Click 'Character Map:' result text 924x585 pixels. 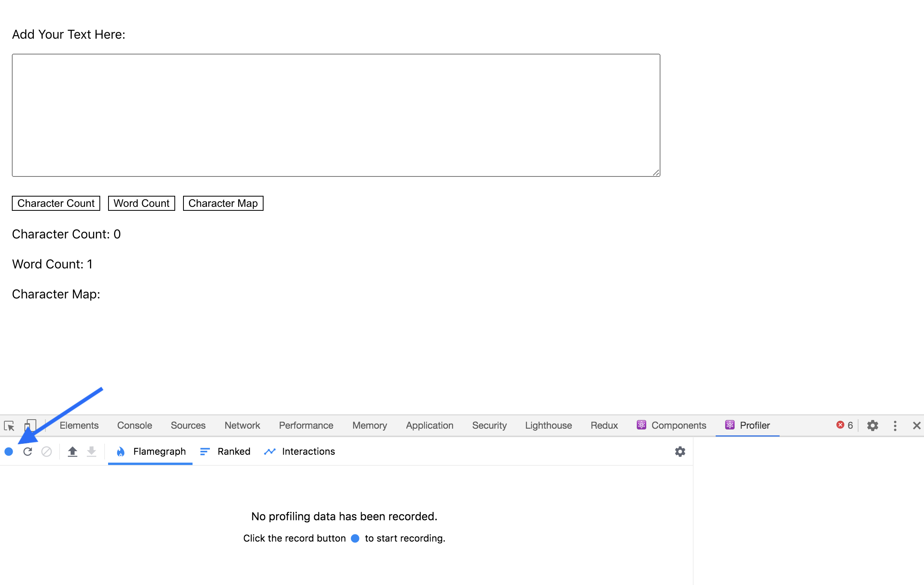[x=56, y=294]
